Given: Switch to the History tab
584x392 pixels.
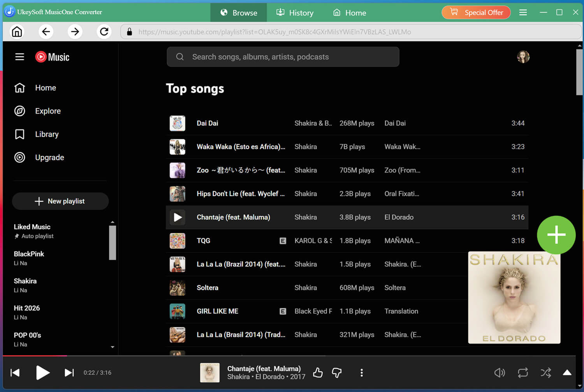Looking at the screenshot, I should tap(295, 12).
